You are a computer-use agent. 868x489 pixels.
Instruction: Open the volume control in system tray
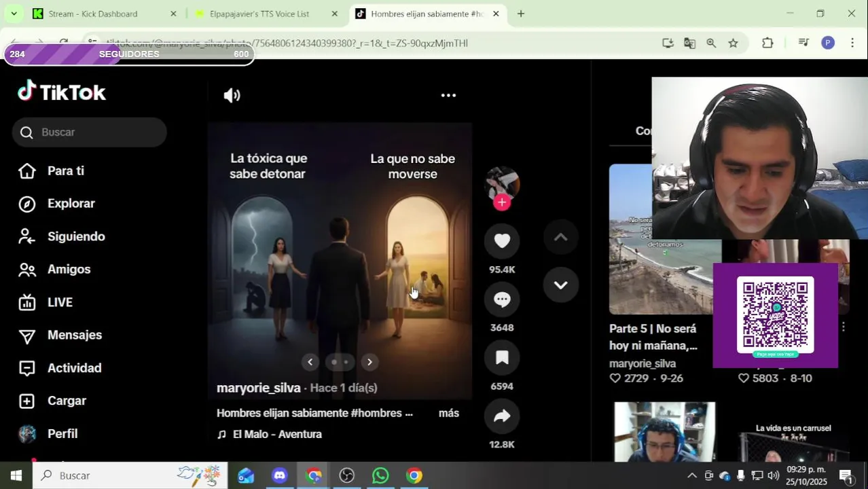[x=773, y=475]
